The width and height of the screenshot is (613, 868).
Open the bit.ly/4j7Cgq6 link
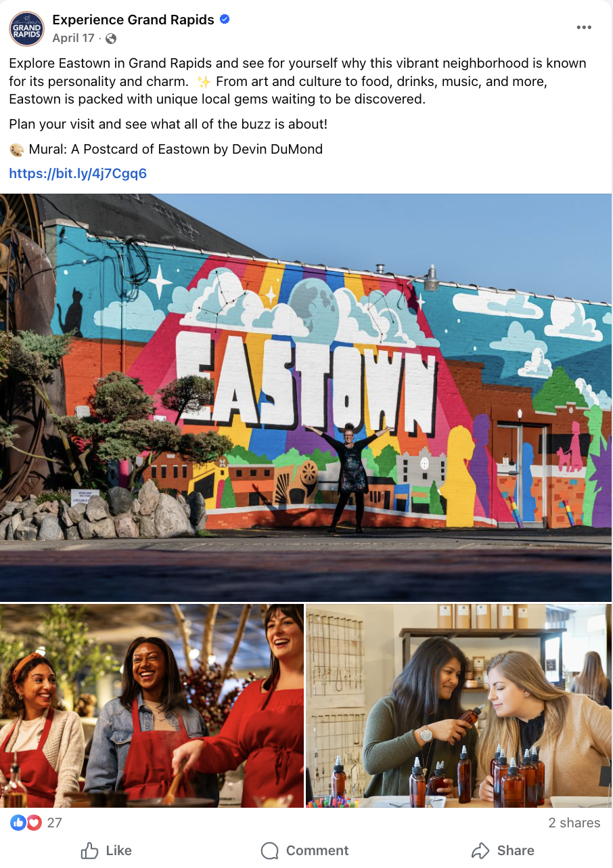pyautogui.click(x=78, y=173)
